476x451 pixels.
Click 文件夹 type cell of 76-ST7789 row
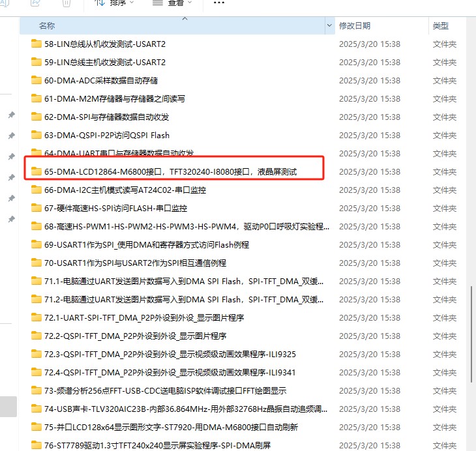tap(445, 445)
